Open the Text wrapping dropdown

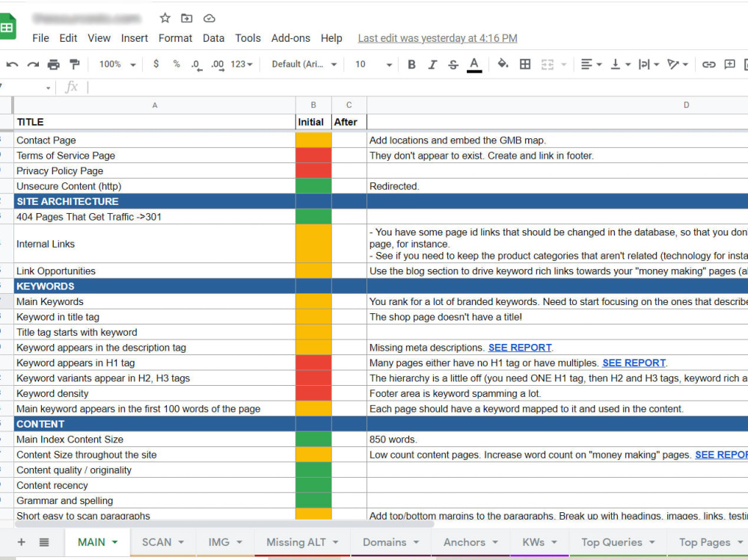click(649, 64)
